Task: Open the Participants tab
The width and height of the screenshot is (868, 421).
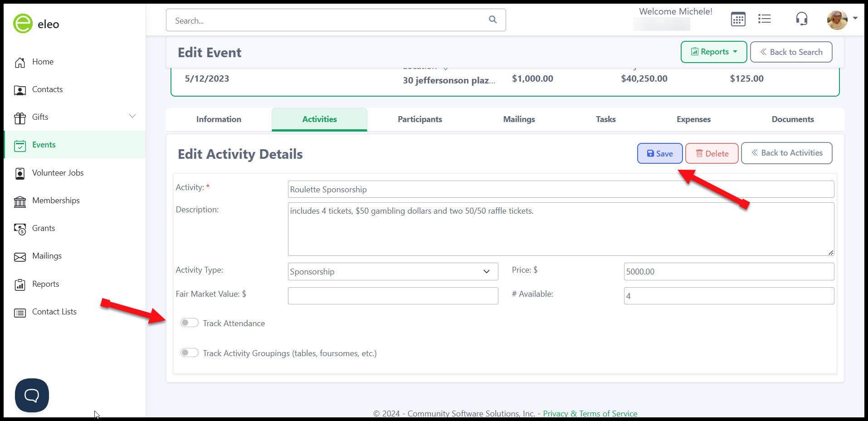Action: click(x=420, y=119)
